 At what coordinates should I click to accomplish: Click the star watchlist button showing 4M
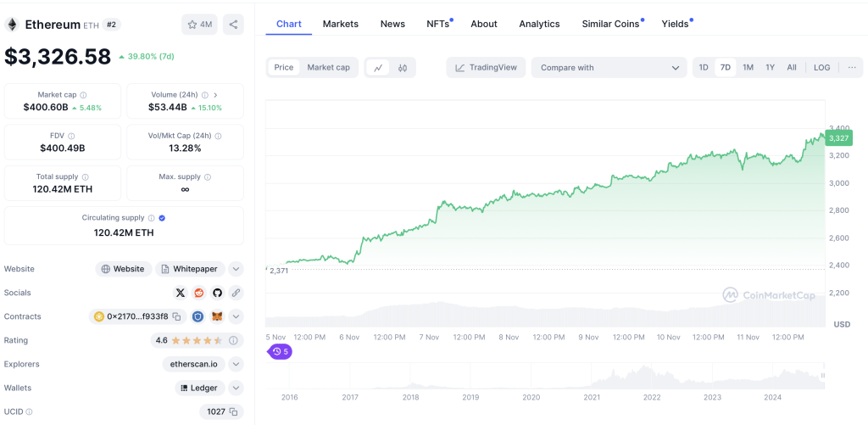[x=199, y=25]
